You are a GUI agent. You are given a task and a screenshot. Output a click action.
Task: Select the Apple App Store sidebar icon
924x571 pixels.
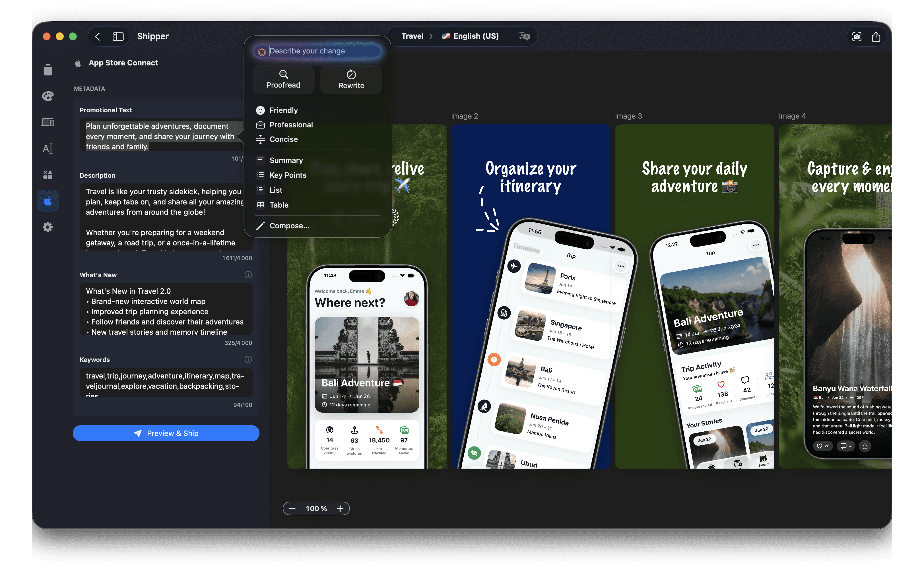click(x=48, y=200)
